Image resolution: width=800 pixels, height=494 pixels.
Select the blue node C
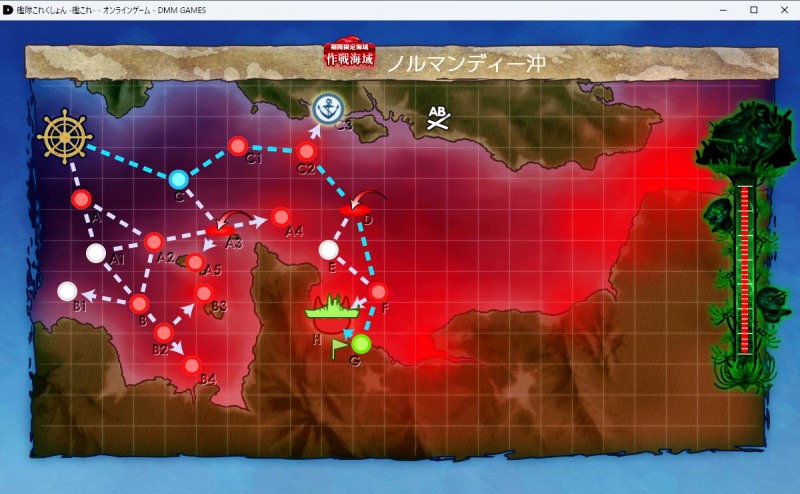click(178, 180)
